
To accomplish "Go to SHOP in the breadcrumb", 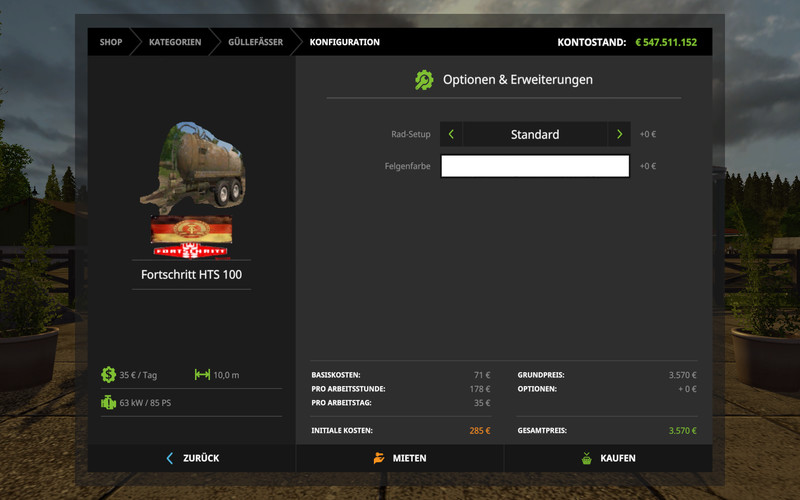I will pyautogui.click(x=111, y=42).
